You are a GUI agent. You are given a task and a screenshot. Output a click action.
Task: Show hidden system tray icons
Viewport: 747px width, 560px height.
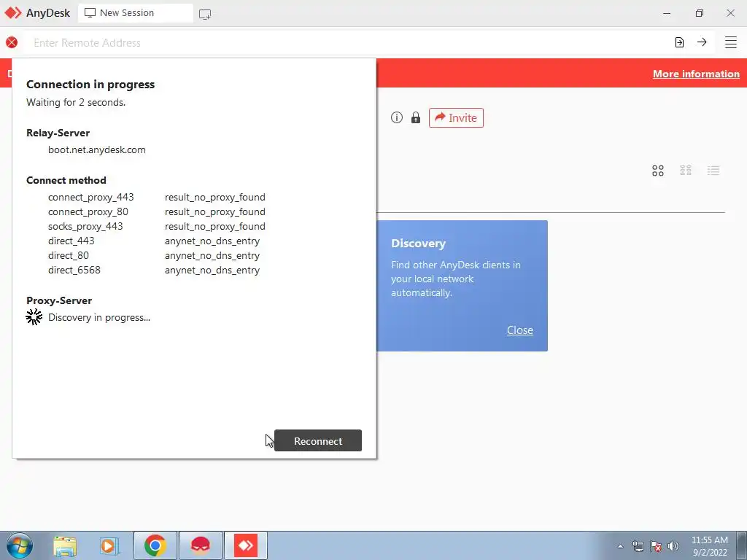pos(620,546)
